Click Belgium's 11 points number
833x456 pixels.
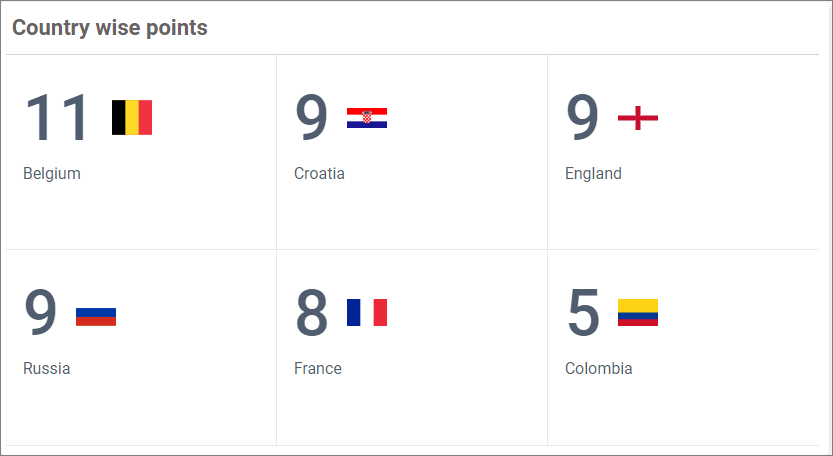click(58, 118)
